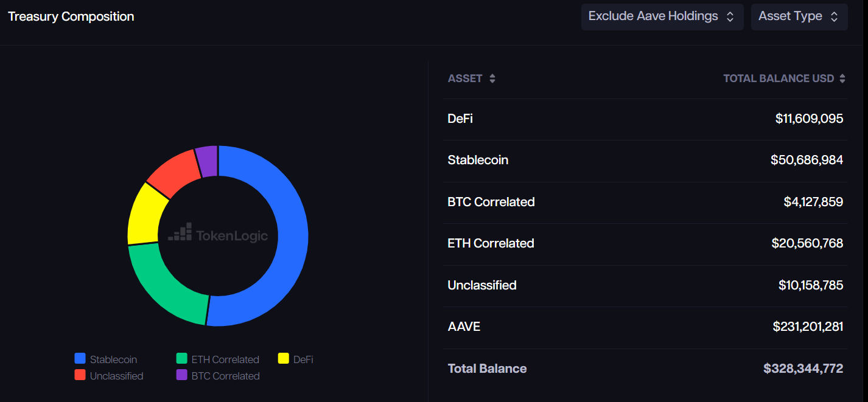Toggle the Unclassified legend red square
Viewport: 868px width, 402px height.
80,375
